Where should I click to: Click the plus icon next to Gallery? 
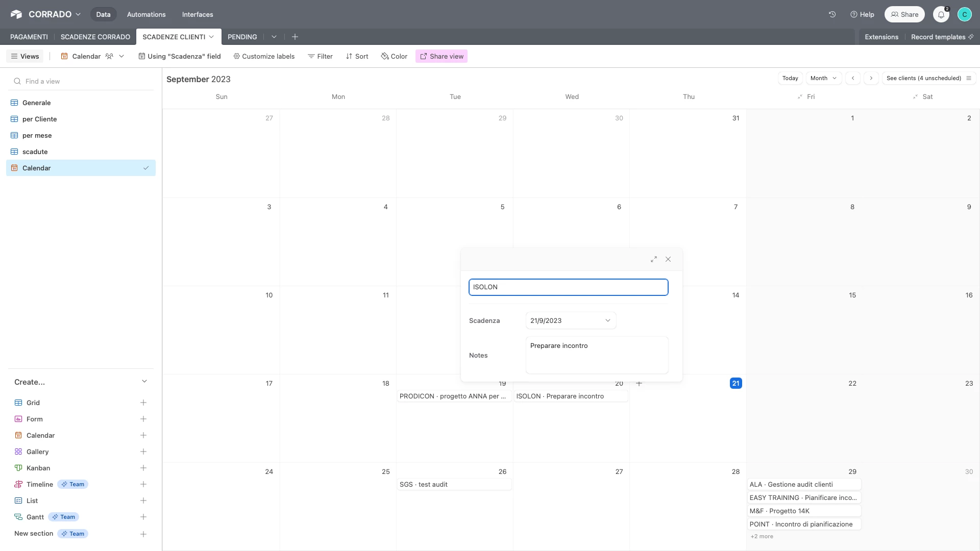tap(143, 452)
